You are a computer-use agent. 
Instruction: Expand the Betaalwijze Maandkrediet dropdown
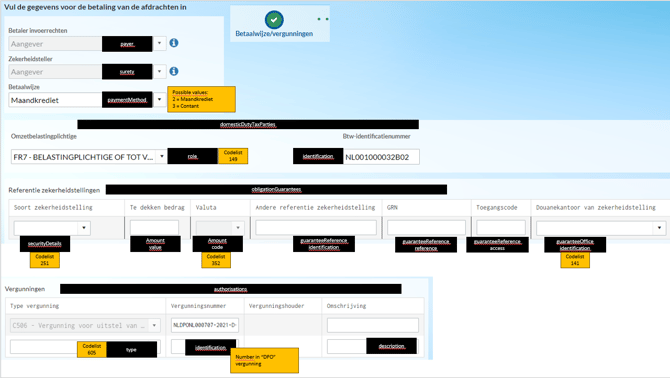click(x=159, y=100)
